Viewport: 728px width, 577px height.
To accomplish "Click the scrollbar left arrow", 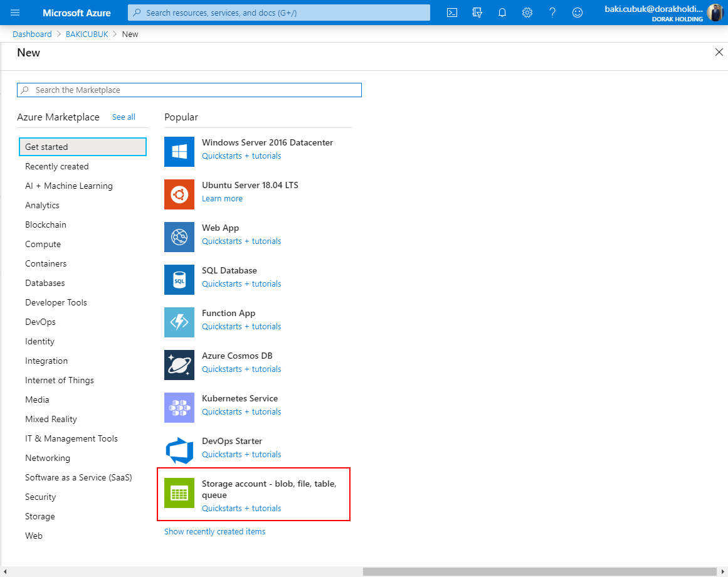I will pos(4,572).
